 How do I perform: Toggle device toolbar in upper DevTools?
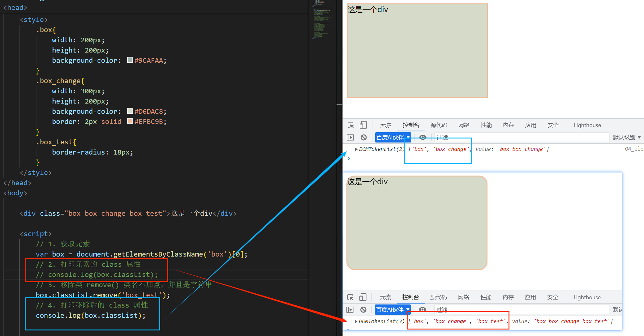point(363,125)
